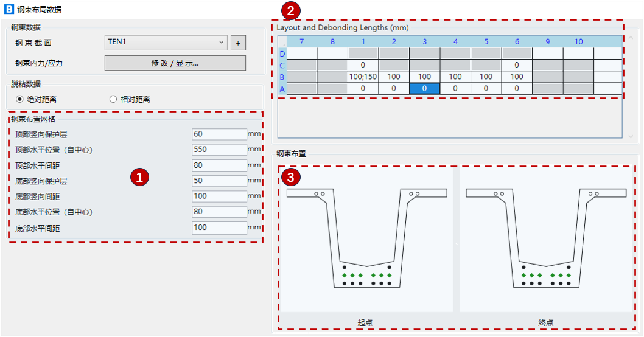Image resolution: width=644 pixels, height=337 pixels.
Task: Click the 顶部竖向保护层 input field
Action: pos(219,134)
